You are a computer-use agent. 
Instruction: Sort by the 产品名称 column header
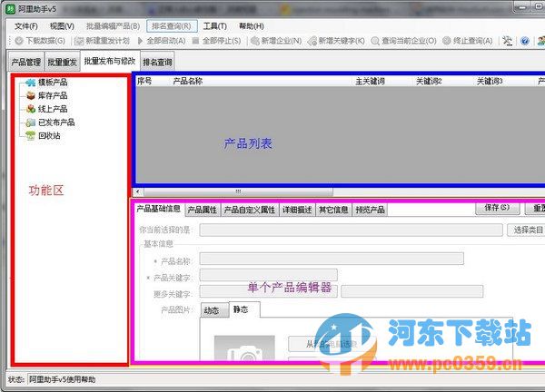point(188,82)
